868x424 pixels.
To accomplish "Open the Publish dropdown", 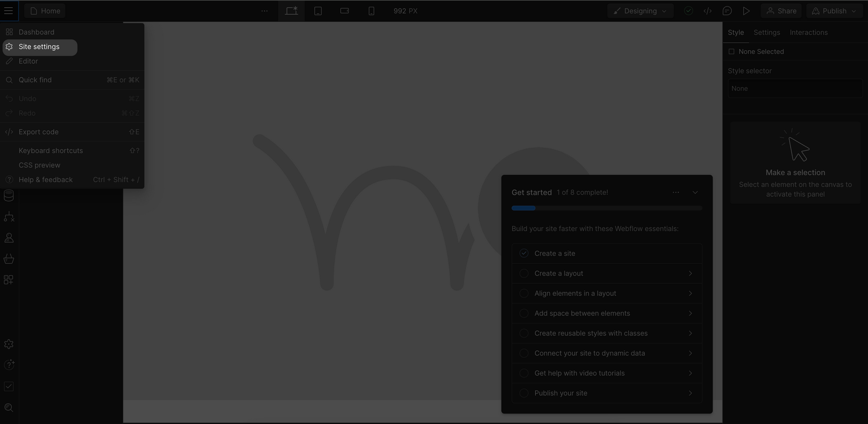I will pos(834,11).
